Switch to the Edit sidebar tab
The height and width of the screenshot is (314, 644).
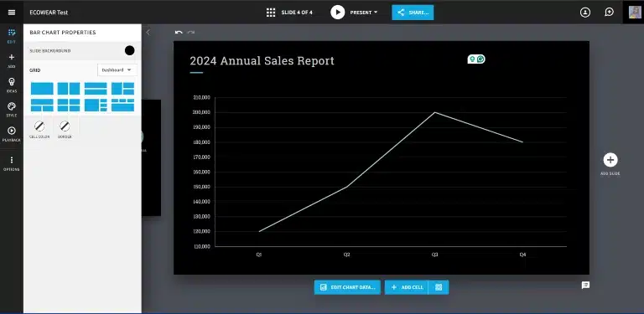pyautogui.click(x=12, y=36)
